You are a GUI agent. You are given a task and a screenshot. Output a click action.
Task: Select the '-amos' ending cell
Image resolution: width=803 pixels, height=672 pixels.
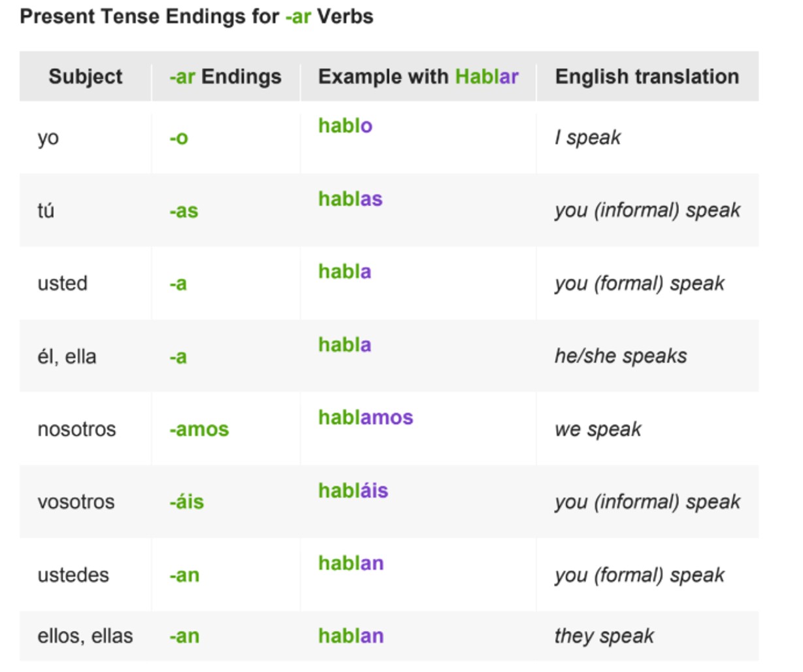(199, 429)
